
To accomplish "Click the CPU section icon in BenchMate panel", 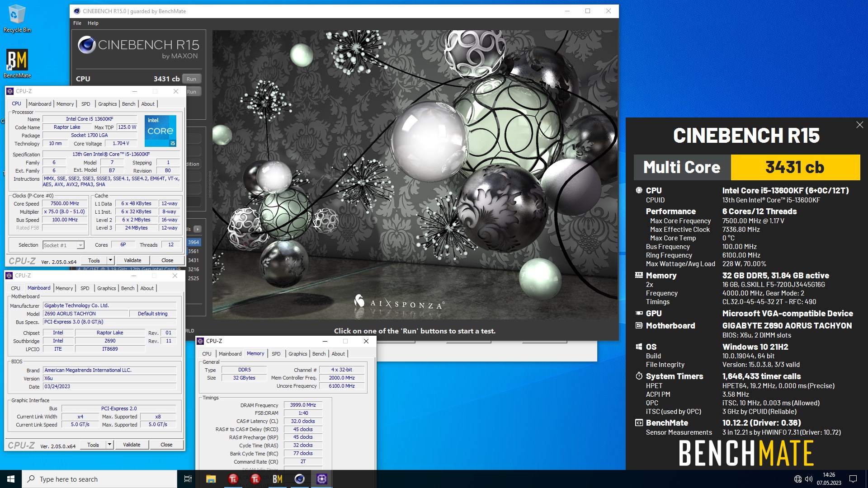I will tap(639, 191).
